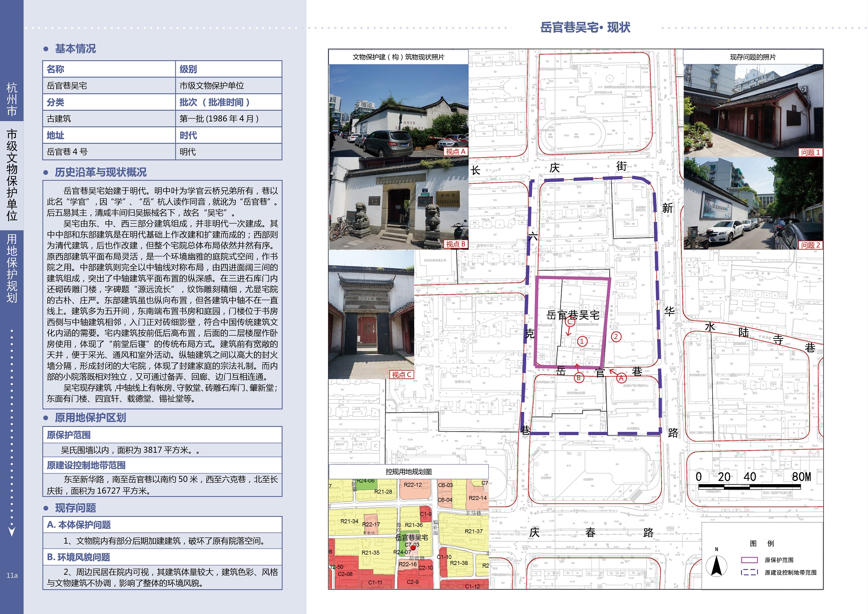
Task: Click the 原保护范围 row header in the table
Action: coord(162,435)
